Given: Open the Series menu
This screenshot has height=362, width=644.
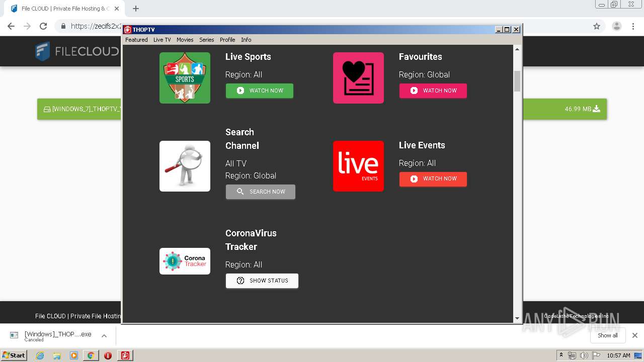Looking at the screenshot, I should (x=206, y=40).
